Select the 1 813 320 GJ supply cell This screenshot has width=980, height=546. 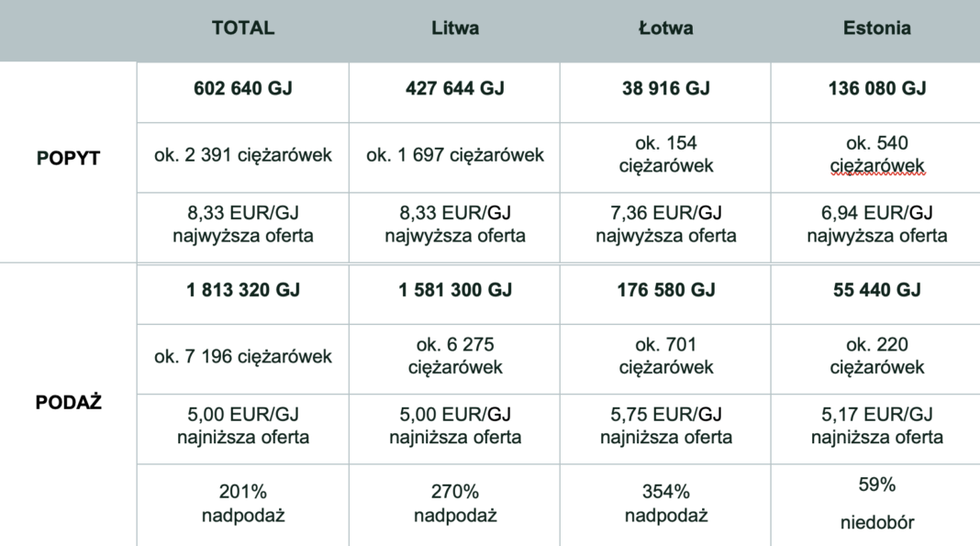[x=242, y=295]
